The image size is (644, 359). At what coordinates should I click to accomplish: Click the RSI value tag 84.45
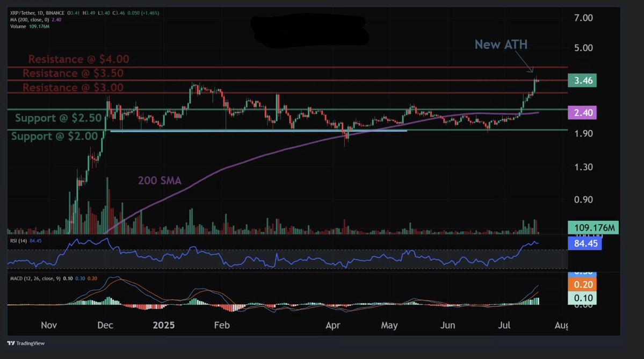click(x=585, y=243)
